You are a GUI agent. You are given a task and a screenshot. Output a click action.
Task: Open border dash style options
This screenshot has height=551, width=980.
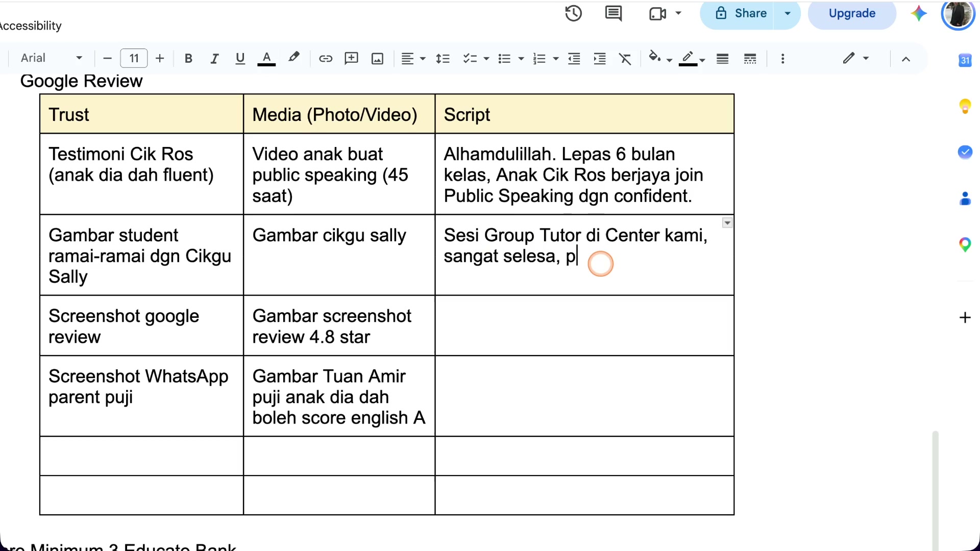click(x=750, y=59)
